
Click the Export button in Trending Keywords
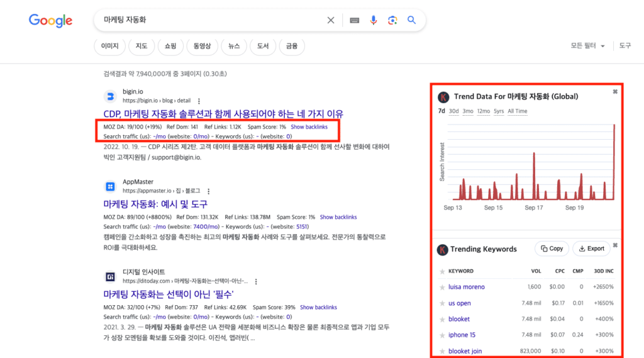tap(591, 249)
